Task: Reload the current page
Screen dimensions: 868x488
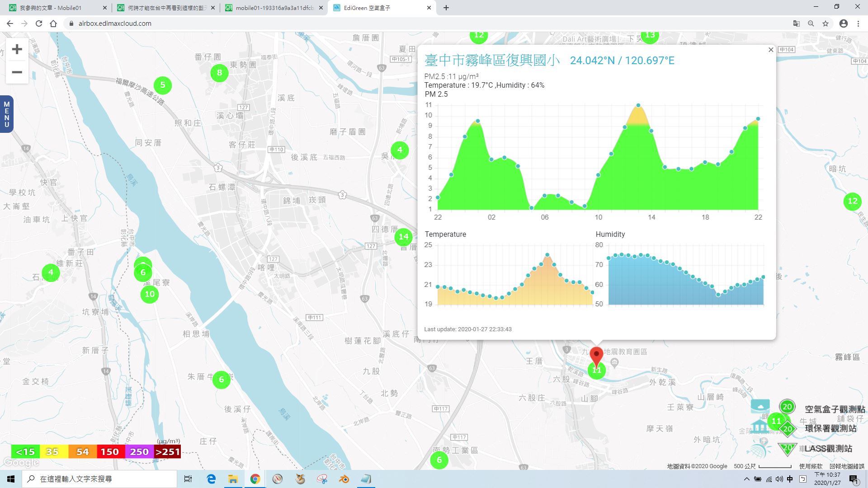Action: (x=39, y=23)
